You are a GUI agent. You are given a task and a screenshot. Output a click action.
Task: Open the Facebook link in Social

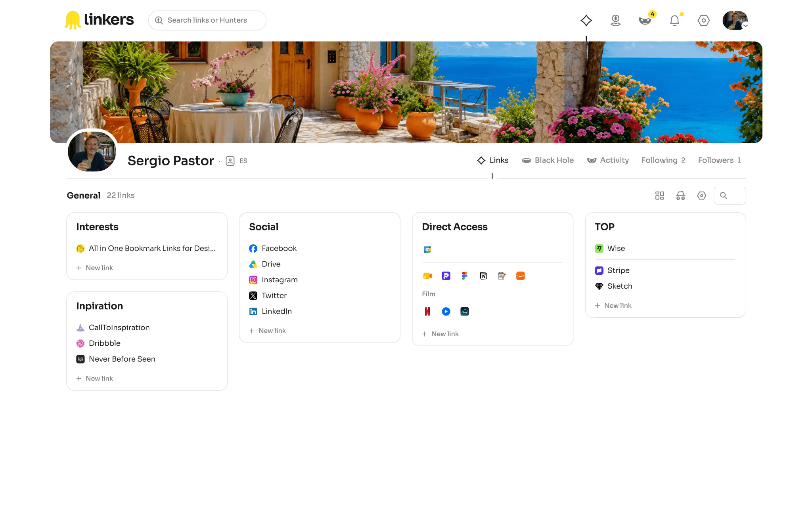point(273,248)
